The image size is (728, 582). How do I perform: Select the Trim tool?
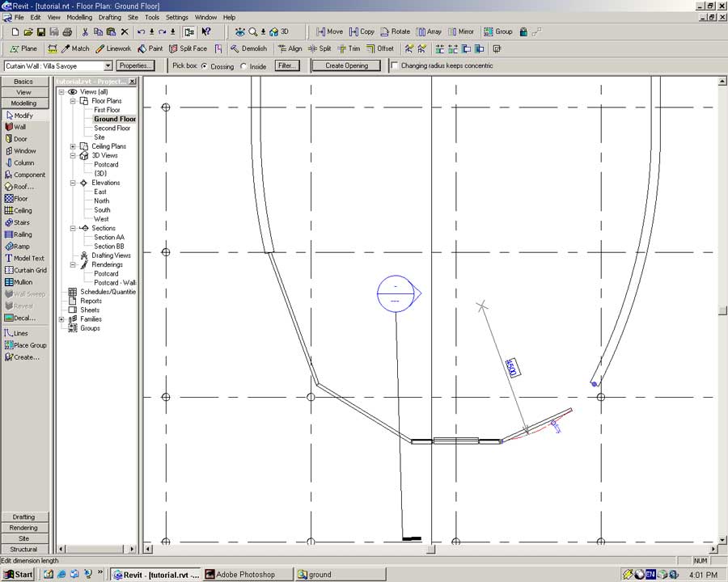coord(349,48)
